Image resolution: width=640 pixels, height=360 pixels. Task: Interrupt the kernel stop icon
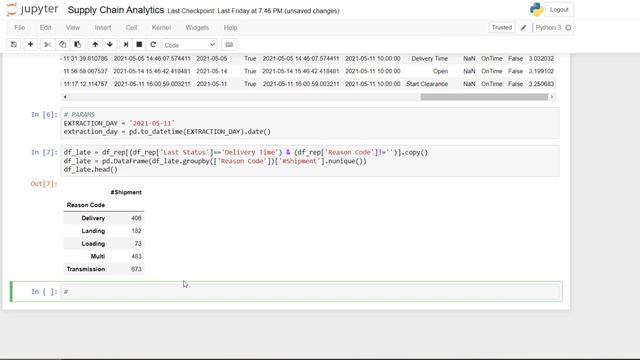pos(139,44)
